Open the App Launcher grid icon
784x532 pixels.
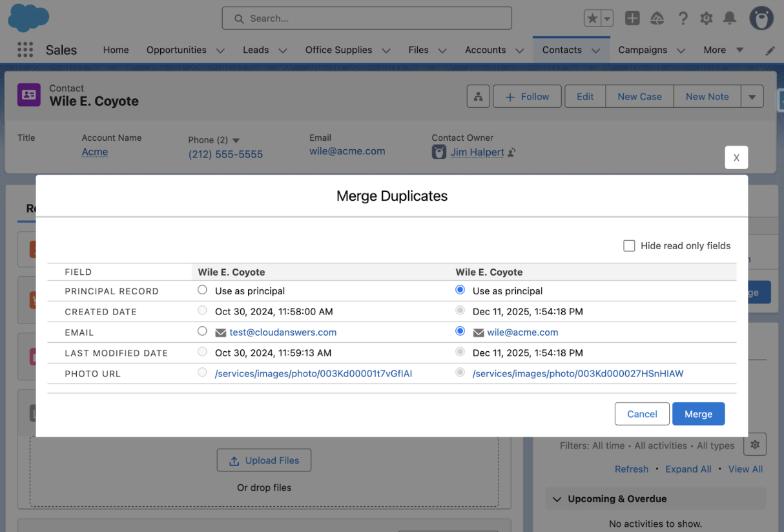(x=25, y=50)
